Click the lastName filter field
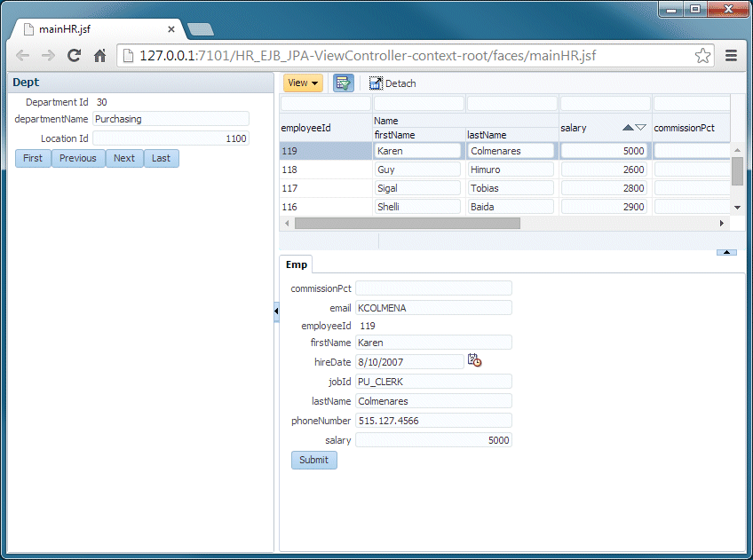Image resolution: width=753 pixels, height=560 pixels. click(512, 103)
